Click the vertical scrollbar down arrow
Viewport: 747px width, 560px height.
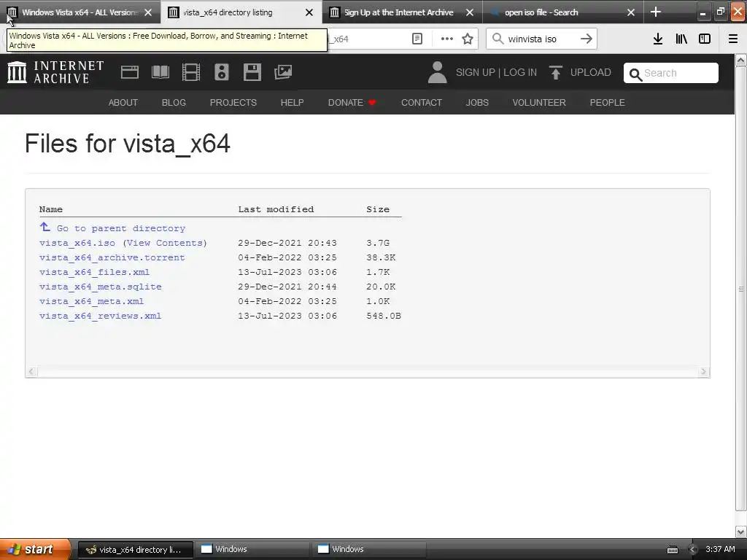tap(741, 532)
